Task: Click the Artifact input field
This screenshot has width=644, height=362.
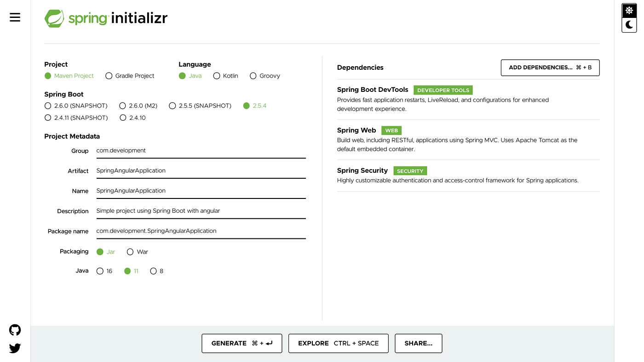Action: [201, 171]
